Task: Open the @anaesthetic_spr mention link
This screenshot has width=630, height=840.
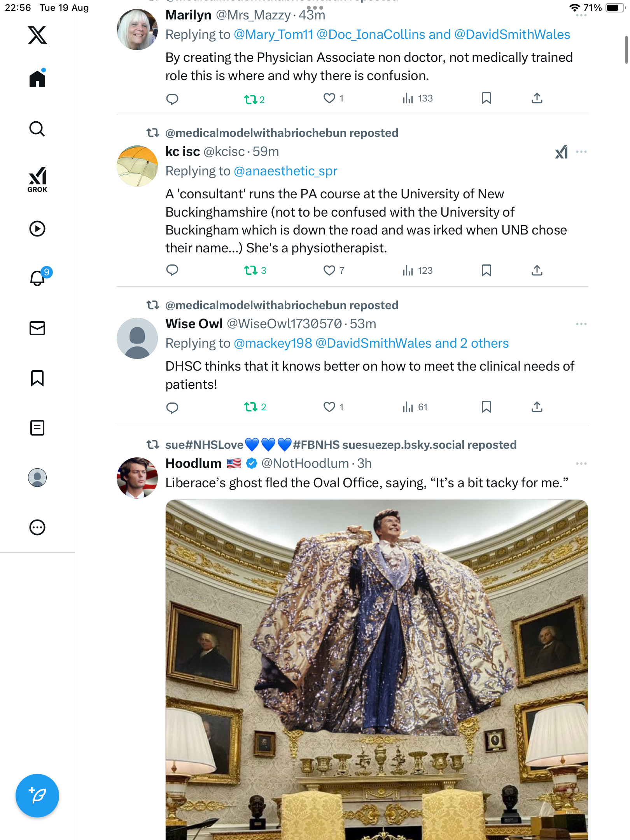Action: point(285,171)
